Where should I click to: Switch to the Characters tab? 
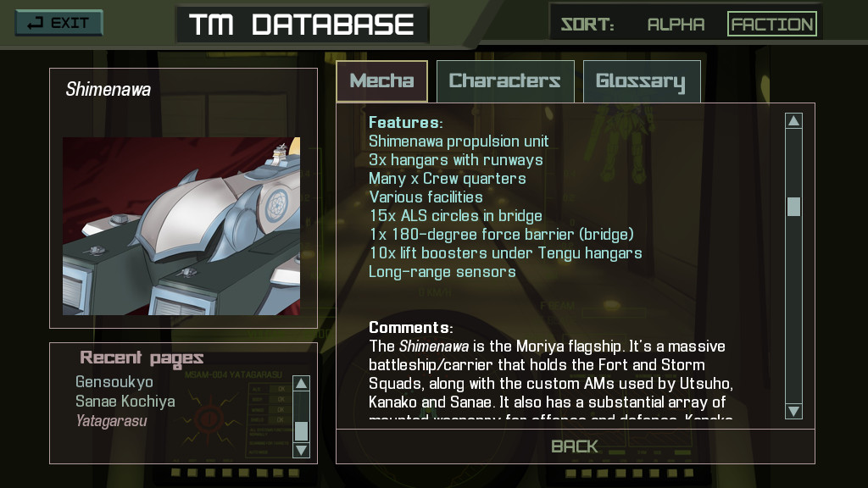coord(505,81)
